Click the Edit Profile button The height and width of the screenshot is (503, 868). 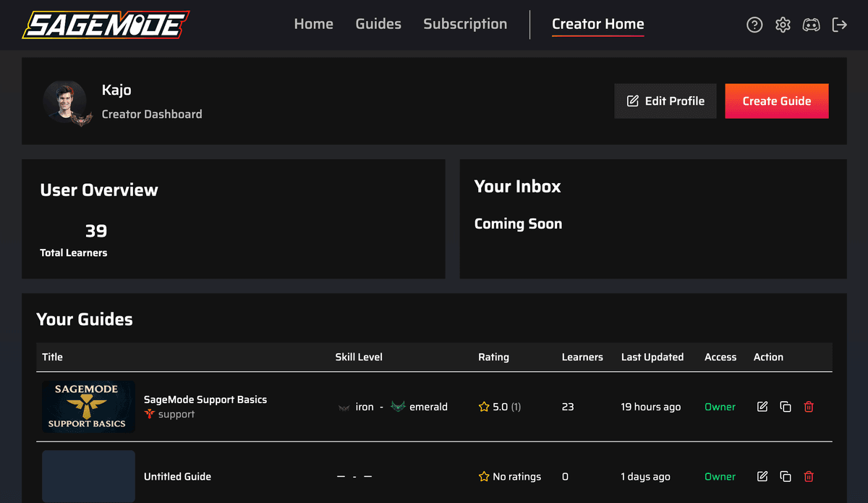pos(665,101)
